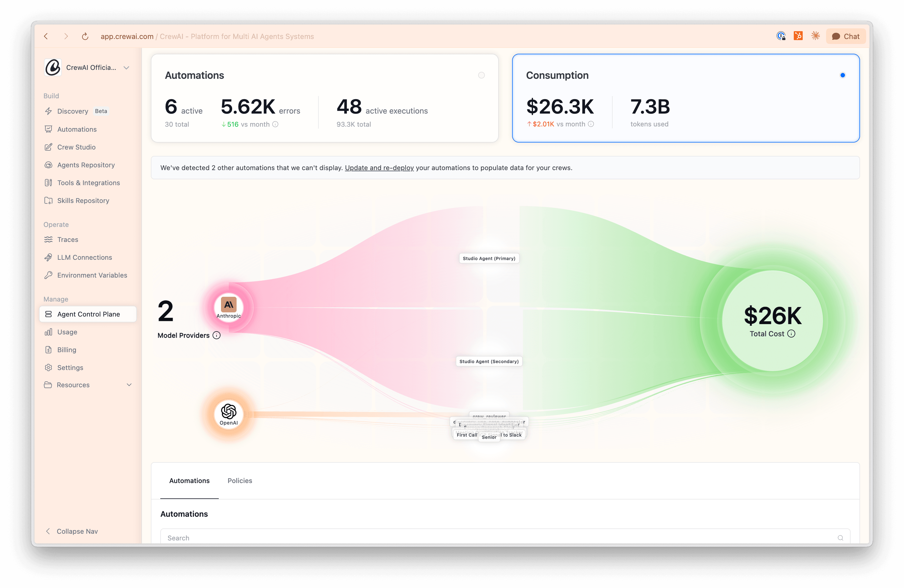The width and height of the screenshot is (904, 588).
Task: Expand the CrewAI Official organization dropdown
Action: (x=126, y=68)
